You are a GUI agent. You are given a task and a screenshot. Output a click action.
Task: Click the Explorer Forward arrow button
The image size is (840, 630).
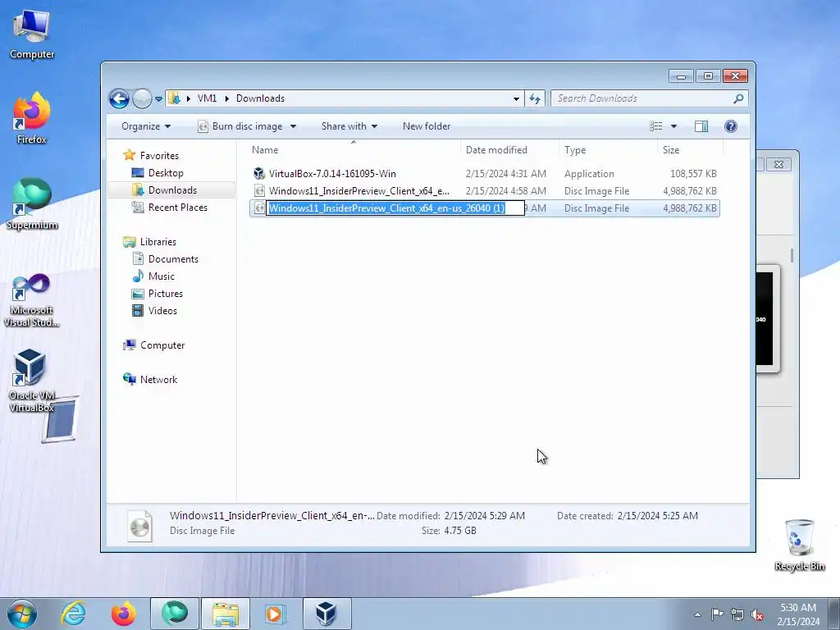[142, 98]
